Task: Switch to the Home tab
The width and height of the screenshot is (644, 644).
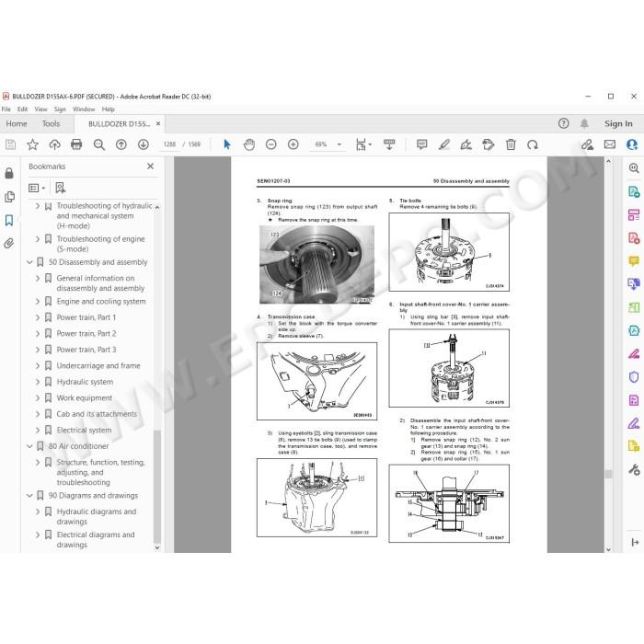Action: point(17,123)
